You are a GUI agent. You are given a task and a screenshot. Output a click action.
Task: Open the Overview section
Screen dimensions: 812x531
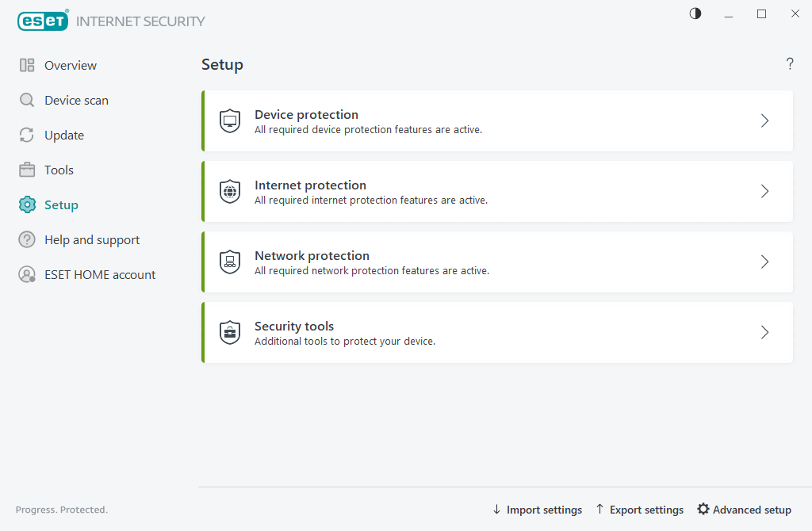71,66
